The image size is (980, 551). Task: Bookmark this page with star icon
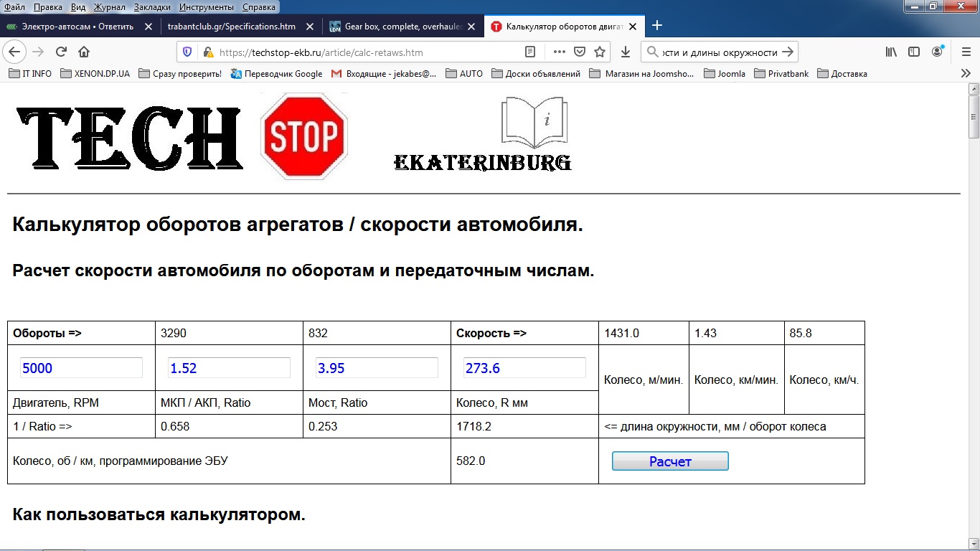600,52
